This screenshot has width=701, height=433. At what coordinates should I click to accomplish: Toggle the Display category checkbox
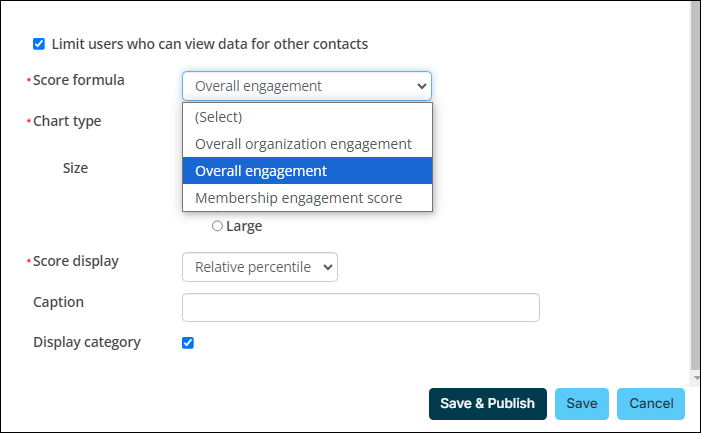(x=188, y=343)
